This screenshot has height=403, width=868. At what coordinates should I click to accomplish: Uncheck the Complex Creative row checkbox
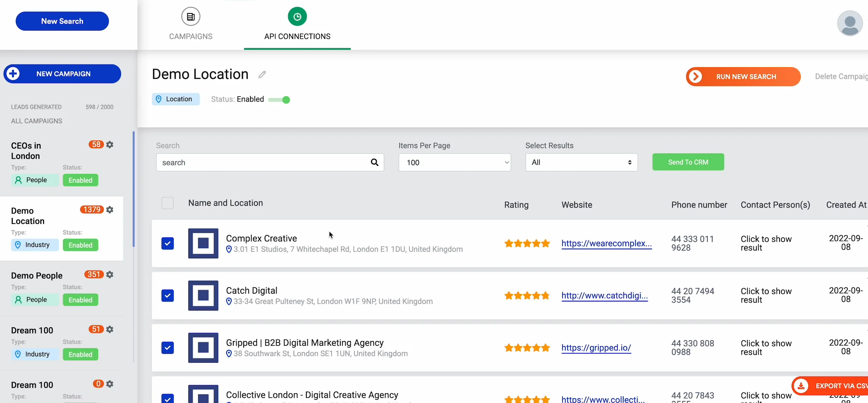click(168, 243)
